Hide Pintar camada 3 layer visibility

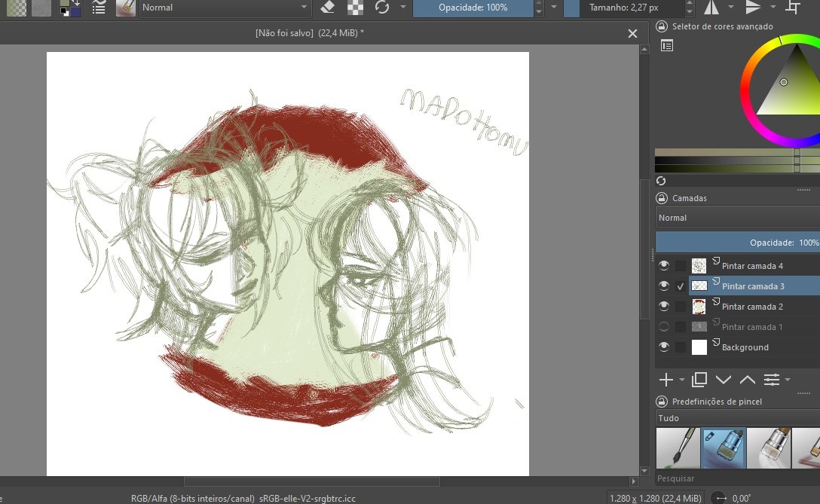(x=664, y=286)
